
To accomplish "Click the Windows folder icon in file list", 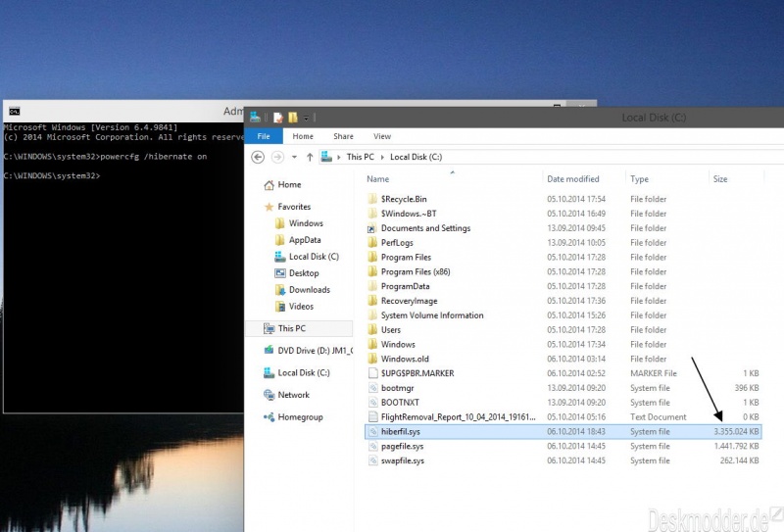I will tap(372, 344).
